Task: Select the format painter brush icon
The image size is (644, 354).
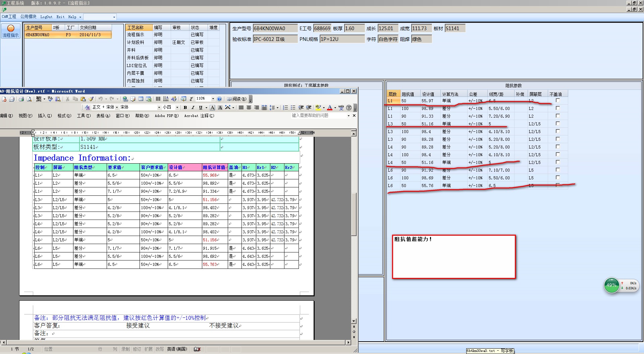Action: click(x=91, y=99)
